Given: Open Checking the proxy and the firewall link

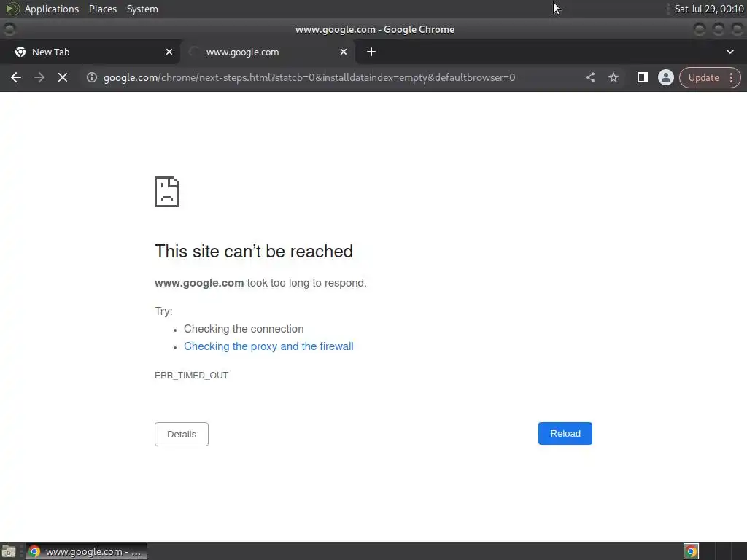Looking at the screenshot, I should coord(268,346).
